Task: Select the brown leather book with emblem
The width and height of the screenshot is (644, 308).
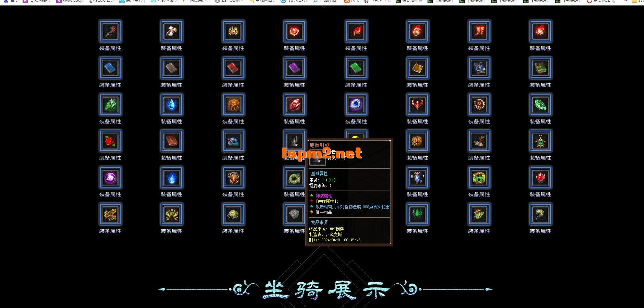Action: [x=172, y=141]
